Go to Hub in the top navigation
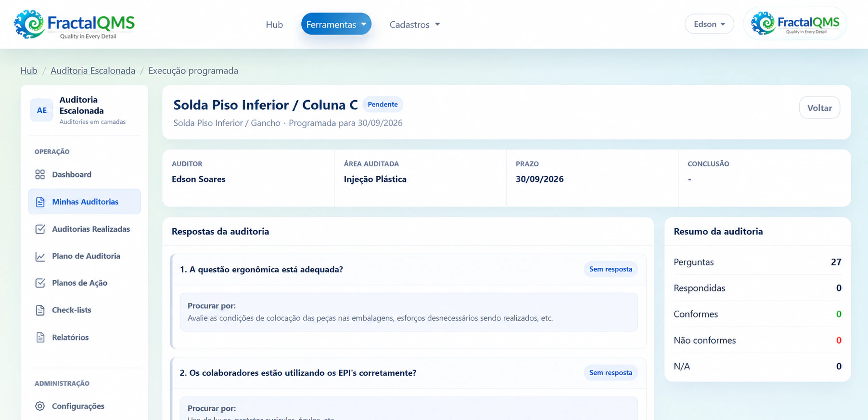This screenshot has height=420, width=868. [274, 25]
